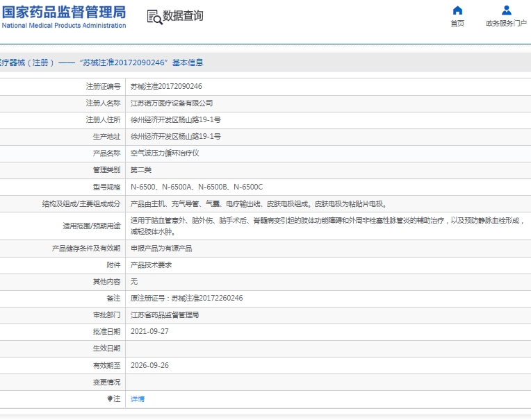Viewport: 531px width, 420px height.
Task: Select management category value 第二类
Action: (141, 170)
